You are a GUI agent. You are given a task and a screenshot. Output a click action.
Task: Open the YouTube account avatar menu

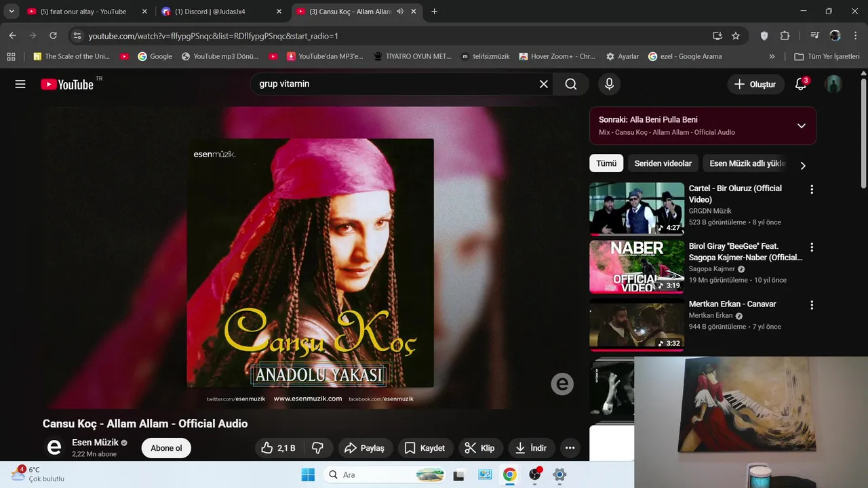tap(833, 84)
